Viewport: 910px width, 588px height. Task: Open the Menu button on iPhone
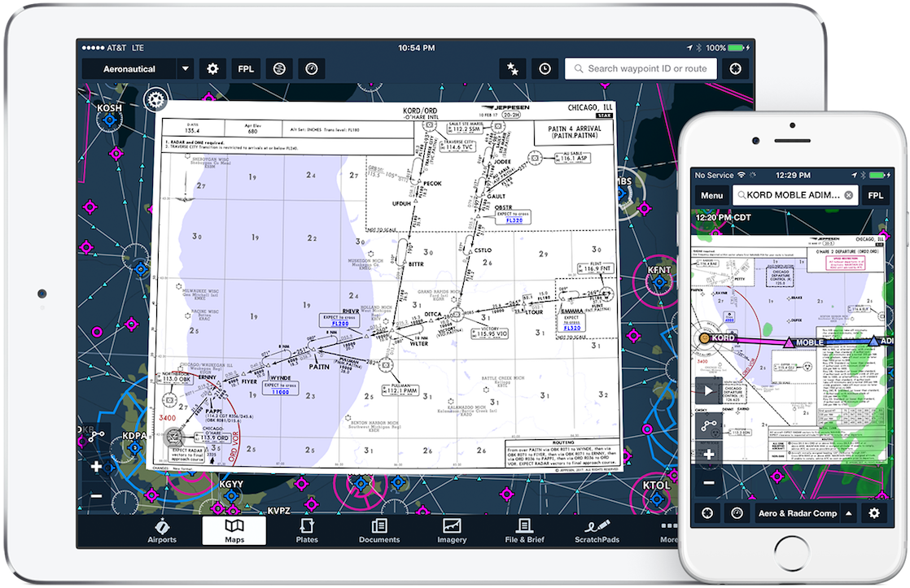(711, 195)
